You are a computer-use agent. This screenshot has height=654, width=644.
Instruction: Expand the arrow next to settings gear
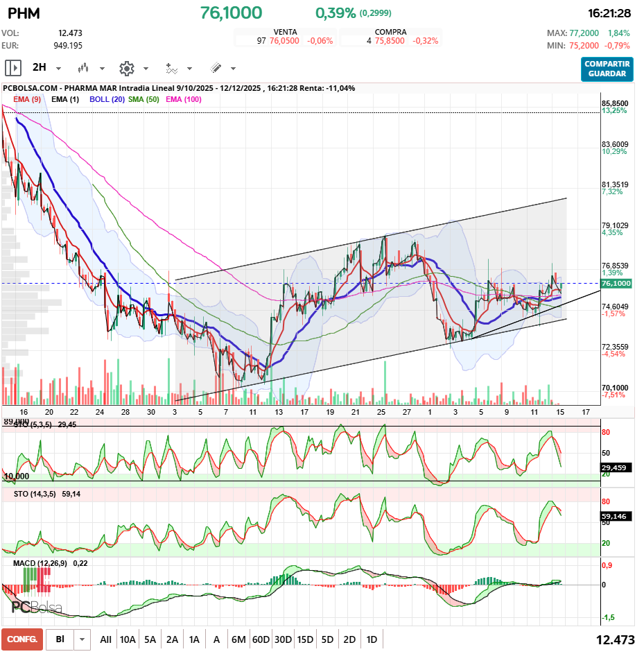pos(146,69)
